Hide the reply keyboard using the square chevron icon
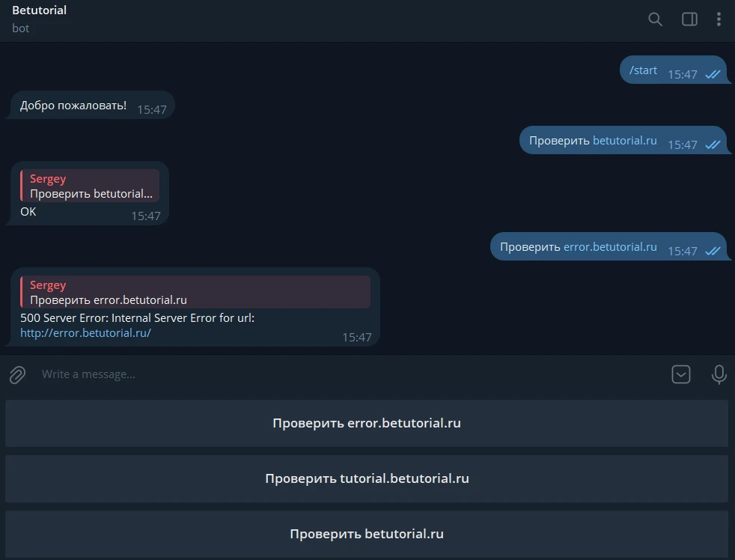 click(x=680, y=374)
